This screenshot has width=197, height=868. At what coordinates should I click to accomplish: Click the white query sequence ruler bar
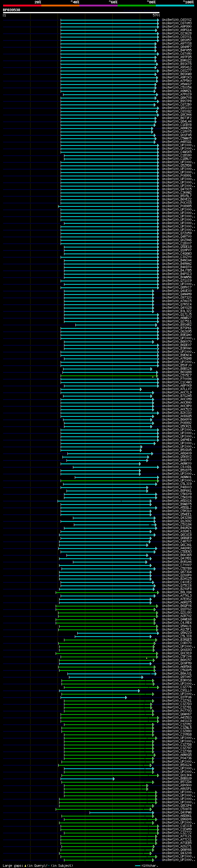click(x=81, y=12)
